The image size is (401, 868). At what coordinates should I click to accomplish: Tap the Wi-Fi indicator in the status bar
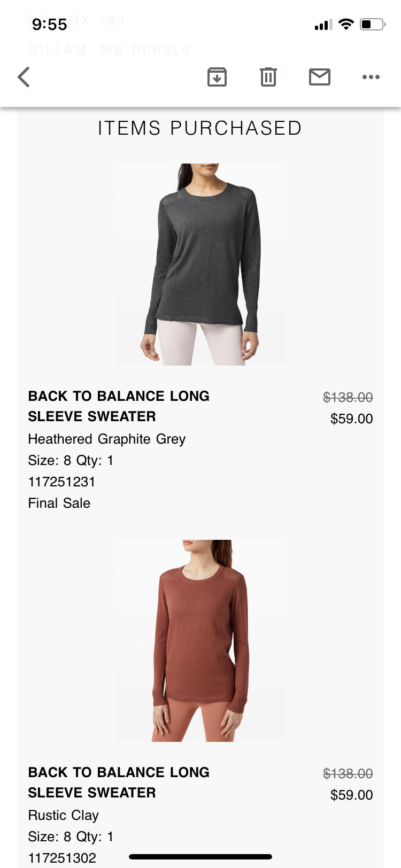pyautogui.click(x=346, y=24)
